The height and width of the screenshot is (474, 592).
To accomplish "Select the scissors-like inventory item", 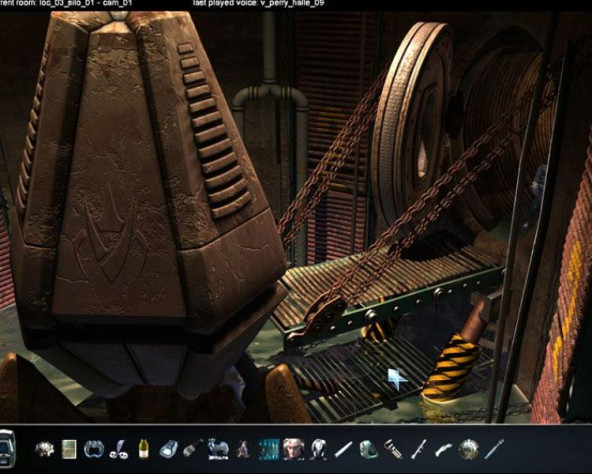I will pos(118,449).
